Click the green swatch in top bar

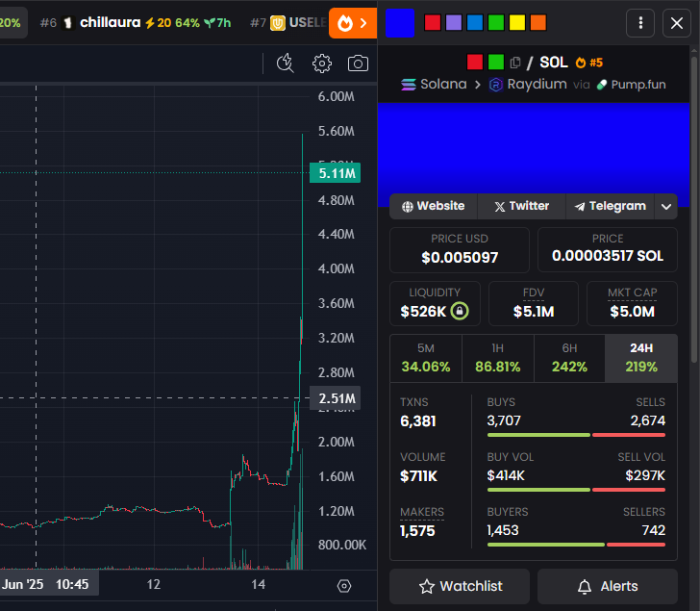click(x=496, y=23)
